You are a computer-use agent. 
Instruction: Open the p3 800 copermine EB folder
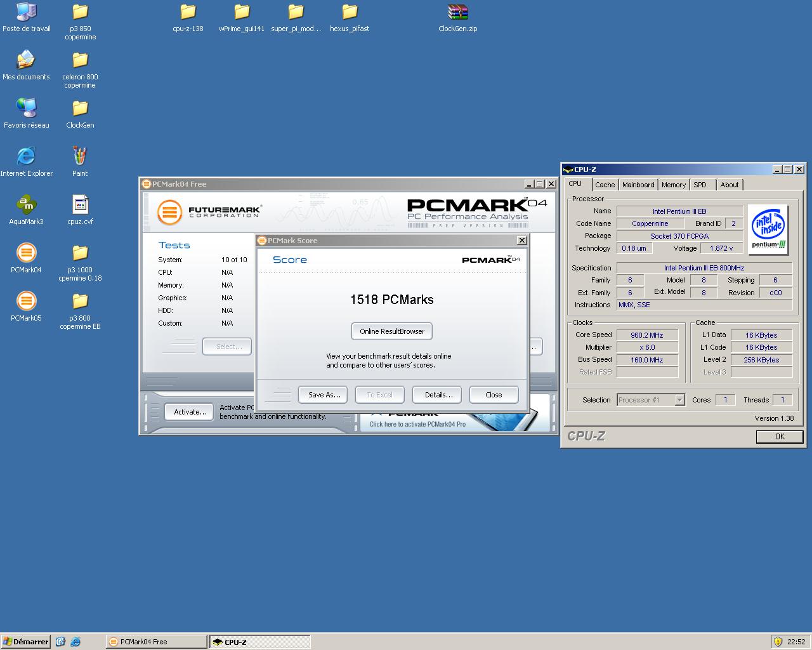[80, 311]
